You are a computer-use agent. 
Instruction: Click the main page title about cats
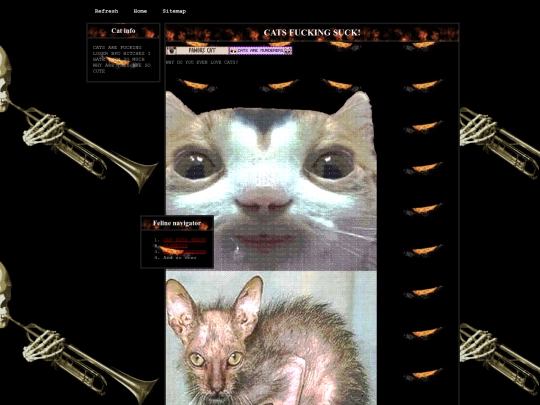(x=312, y=33)
